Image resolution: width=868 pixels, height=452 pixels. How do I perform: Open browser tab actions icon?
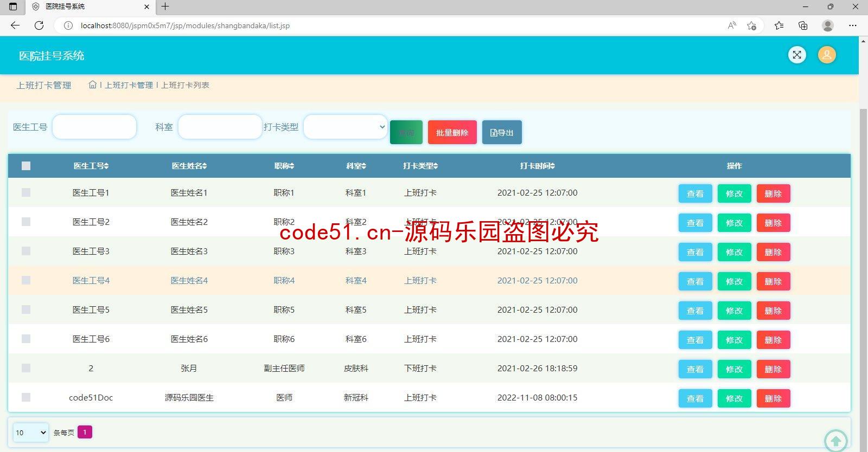pos(13,7)
